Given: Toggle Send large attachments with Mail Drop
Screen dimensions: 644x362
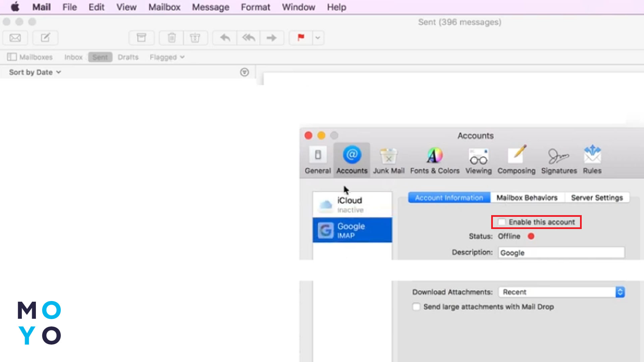Looking at the screenshot, I should click(416, 307).
